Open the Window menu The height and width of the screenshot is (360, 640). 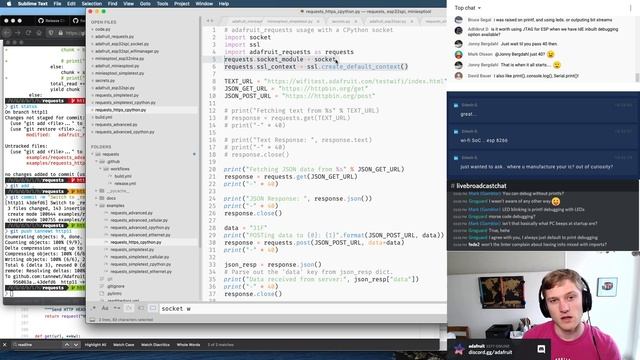[204, 4]
